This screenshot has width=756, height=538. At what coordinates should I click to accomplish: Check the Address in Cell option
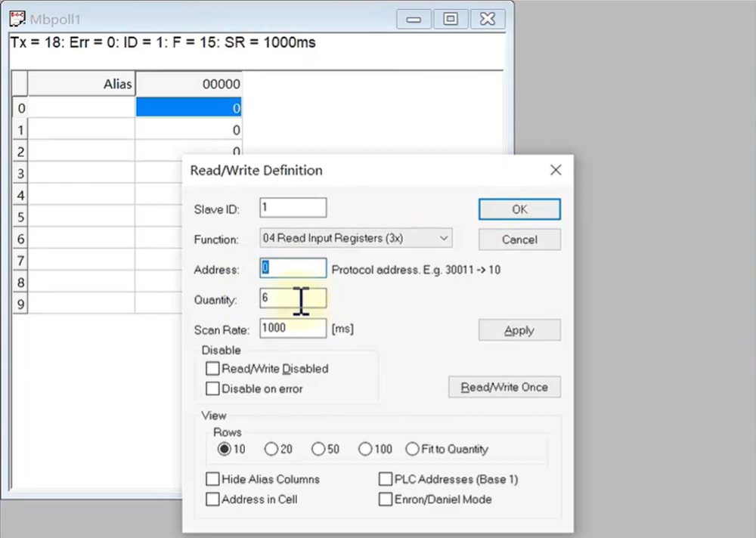(x=212, y=499)
